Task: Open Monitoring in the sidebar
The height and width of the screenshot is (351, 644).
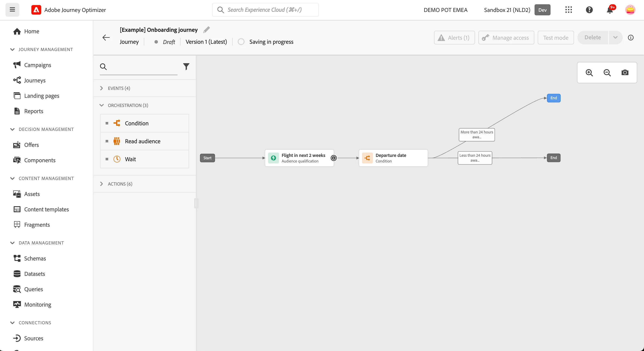Action: pyautogui.click(x=38, y=304)
